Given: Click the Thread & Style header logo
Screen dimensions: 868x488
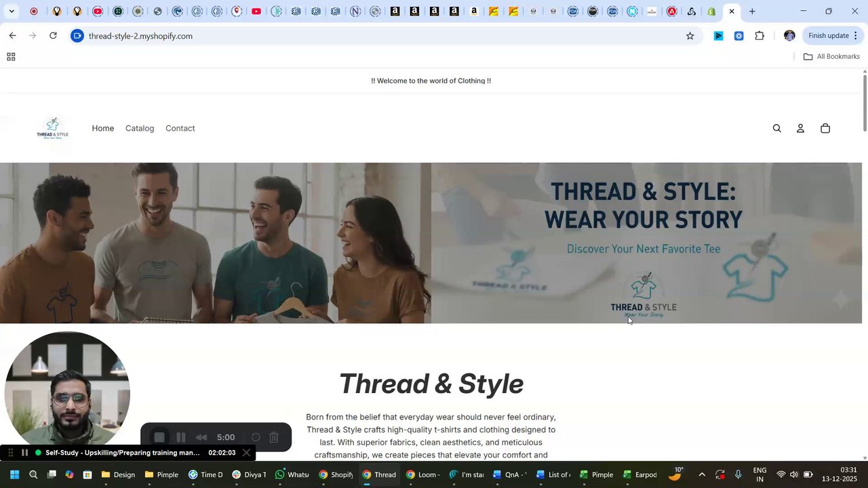Looking at the screenshot, I should (53, 128).
